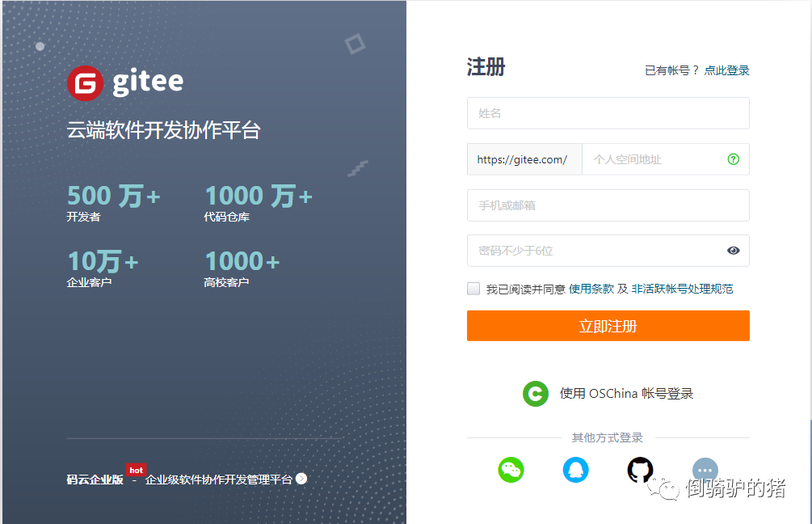Toggle password visibility eye icon
Image resolution: width=812 pixels, height=524 pixels.
pyautogui.click(x=734, y=251)
